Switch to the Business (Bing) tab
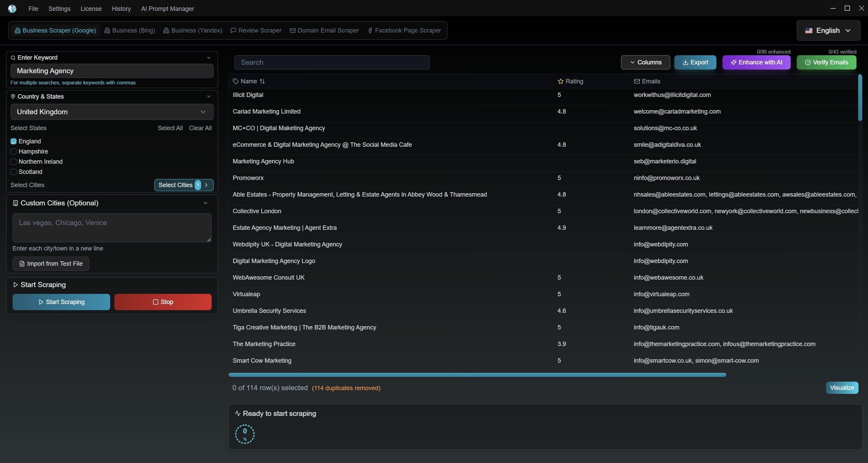 tap(130, 31)
